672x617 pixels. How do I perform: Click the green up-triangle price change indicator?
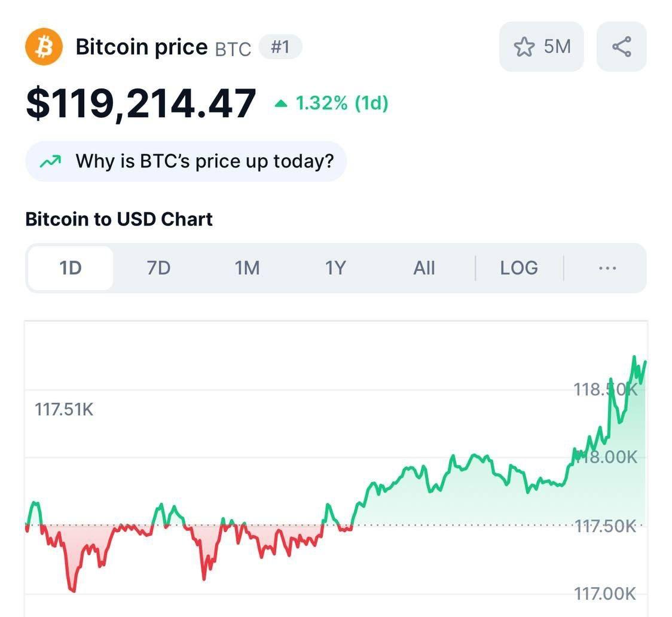coord(281,104)
